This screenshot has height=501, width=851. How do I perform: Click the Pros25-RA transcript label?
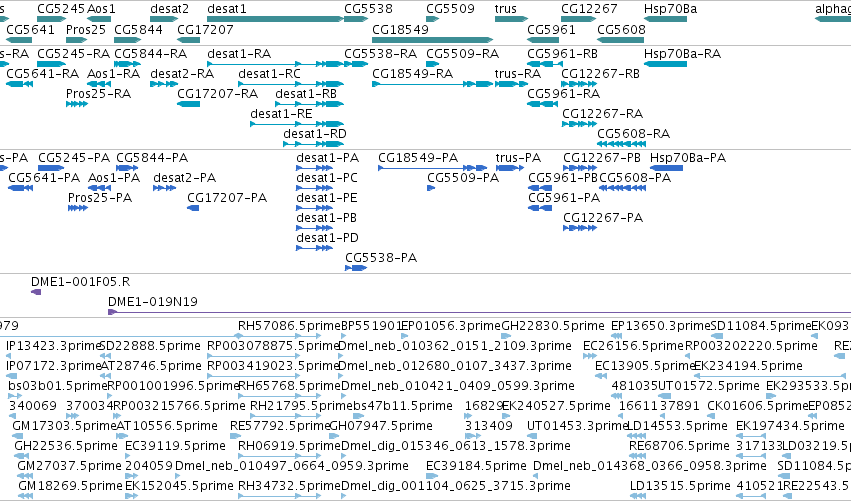(x=98, y=94)
